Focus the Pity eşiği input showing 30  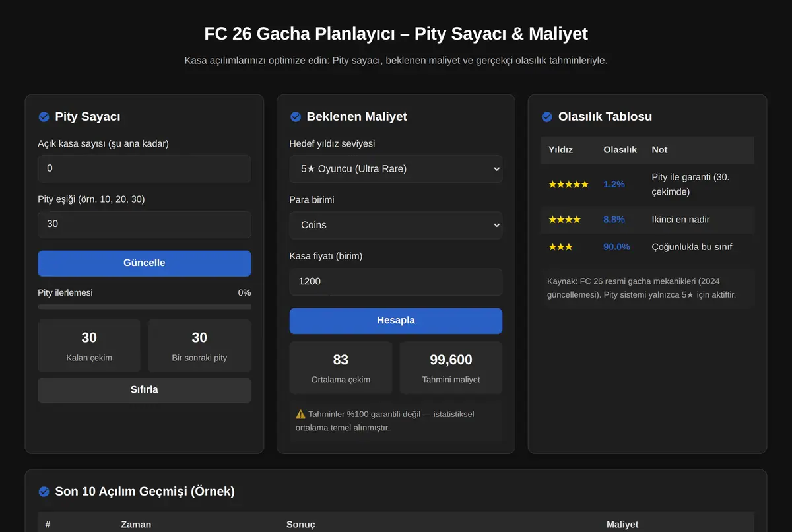pos(145,224)
